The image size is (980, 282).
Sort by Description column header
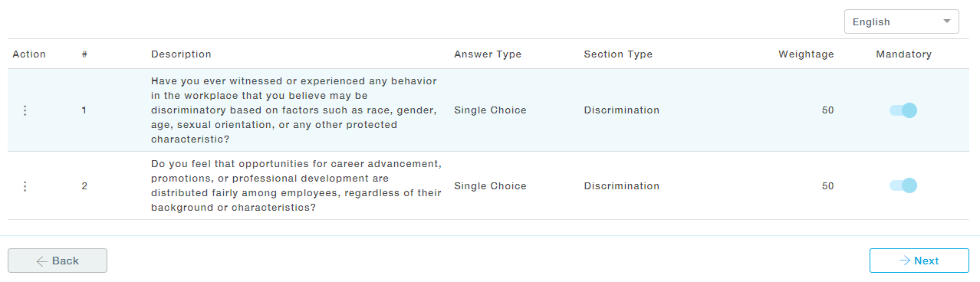pyautogui.click(x=181, y=54)
